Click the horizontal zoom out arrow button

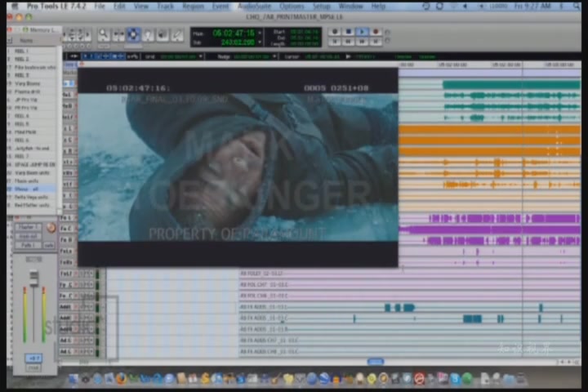[66, 35]
